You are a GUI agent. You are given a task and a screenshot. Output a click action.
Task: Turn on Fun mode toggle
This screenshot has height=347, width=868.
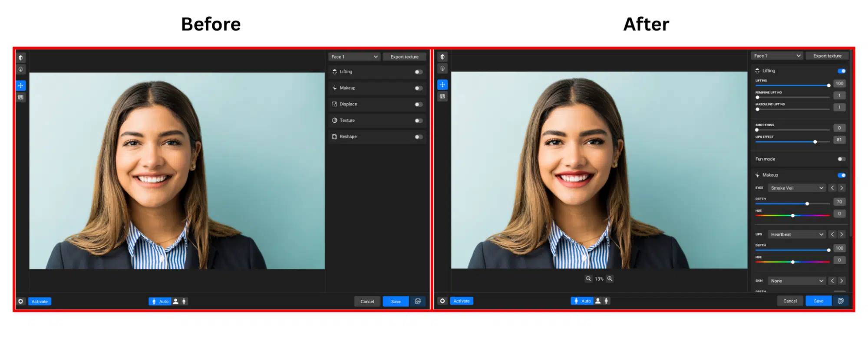[842, 159]
